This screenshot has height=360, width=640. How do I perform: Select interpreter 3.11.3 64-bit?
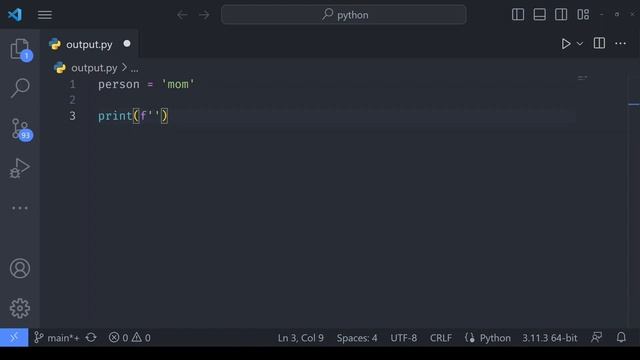click(x=549, y=338)
